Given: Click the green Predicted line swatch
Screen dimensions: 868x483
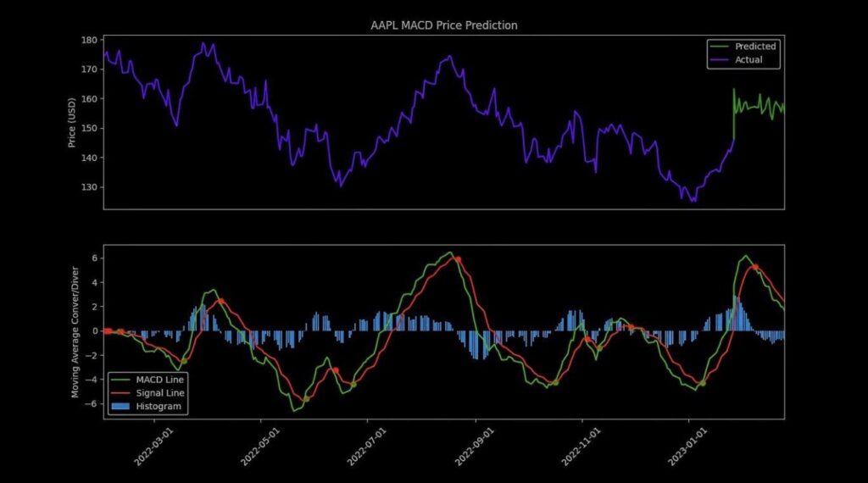Looking at the screenshot, I should [719, 47].
